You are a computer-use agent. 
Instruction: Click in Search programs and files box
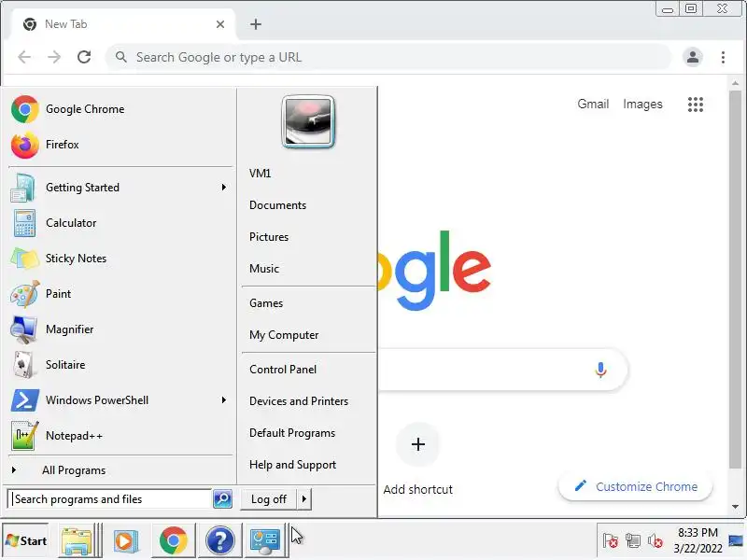point(110,499)
